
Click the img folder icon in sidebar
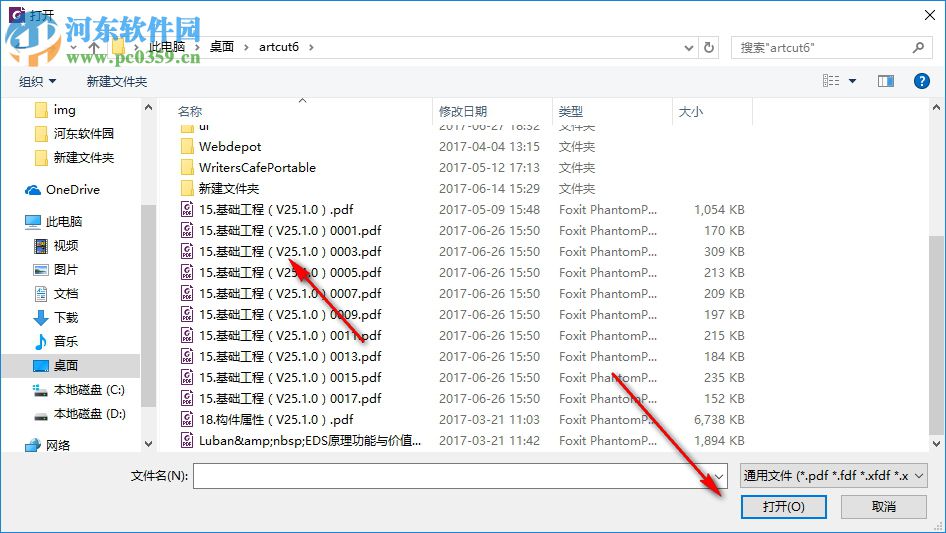pyautogui.click(x=41, y=110)
